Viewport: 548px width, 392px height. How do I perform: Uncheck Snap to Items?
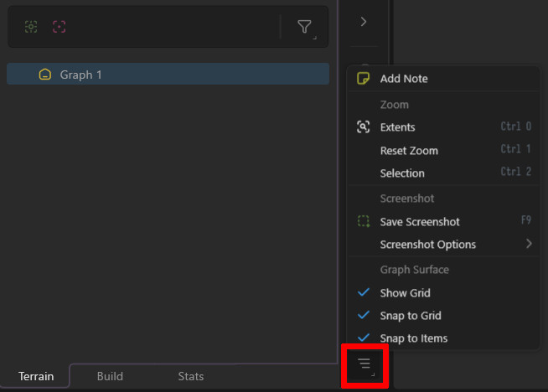point(363,338)
